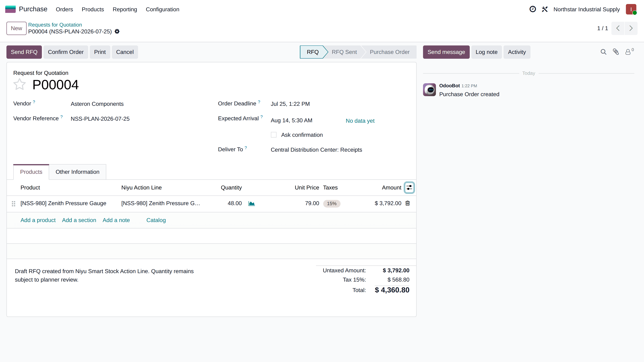Click the Unit Price column header

click(x=307, y=188)
